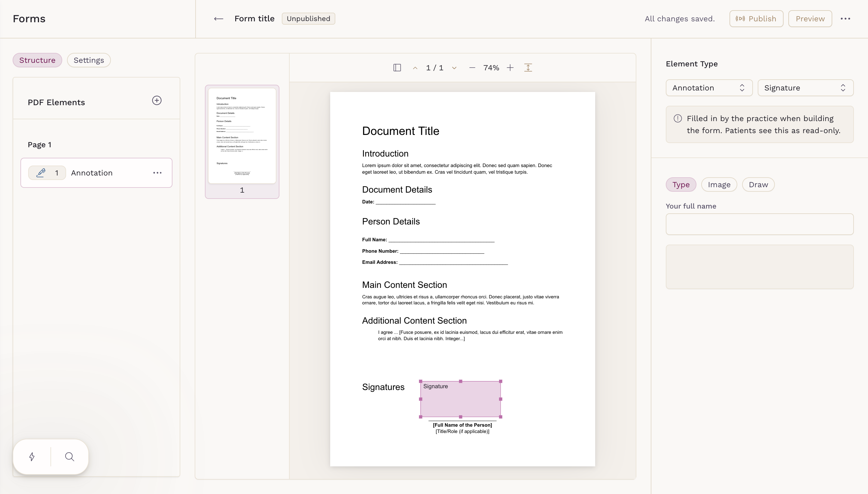The width and height of the screenshot is (868, 494).
Task: Click the signature pen icon in the Annotation row
Action: click(x=41, y=173)
